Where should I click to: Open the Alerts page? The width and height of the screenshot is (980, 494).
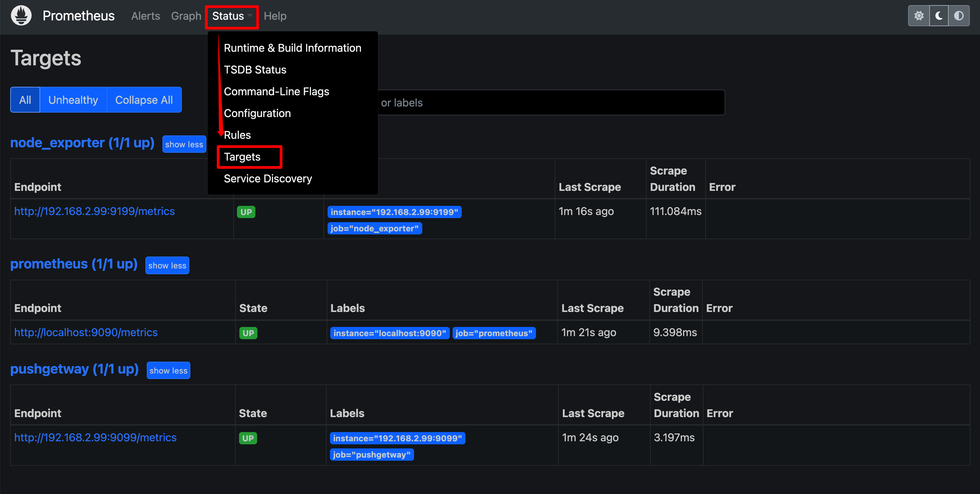[145, 16]
